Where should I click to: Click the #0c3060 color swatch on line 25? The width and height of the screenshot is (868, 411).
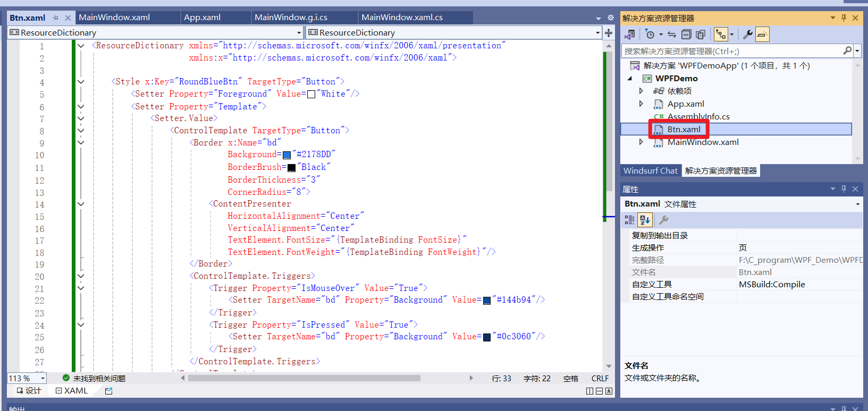(487, 337)
